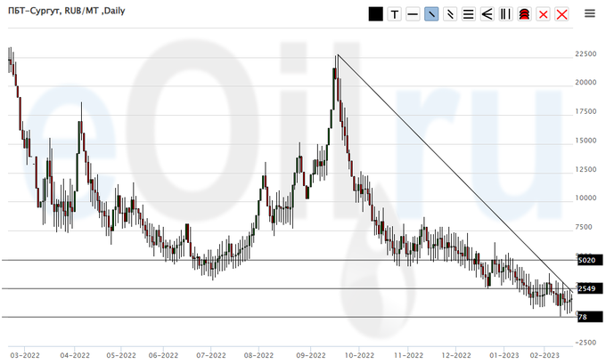
Task: Click the 5020 price level label
Action: 586,261
